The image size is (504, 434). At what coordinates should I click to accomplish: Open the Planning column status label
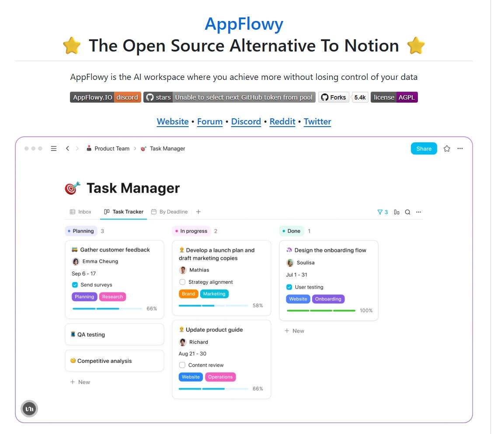click(x=81, y=231)
